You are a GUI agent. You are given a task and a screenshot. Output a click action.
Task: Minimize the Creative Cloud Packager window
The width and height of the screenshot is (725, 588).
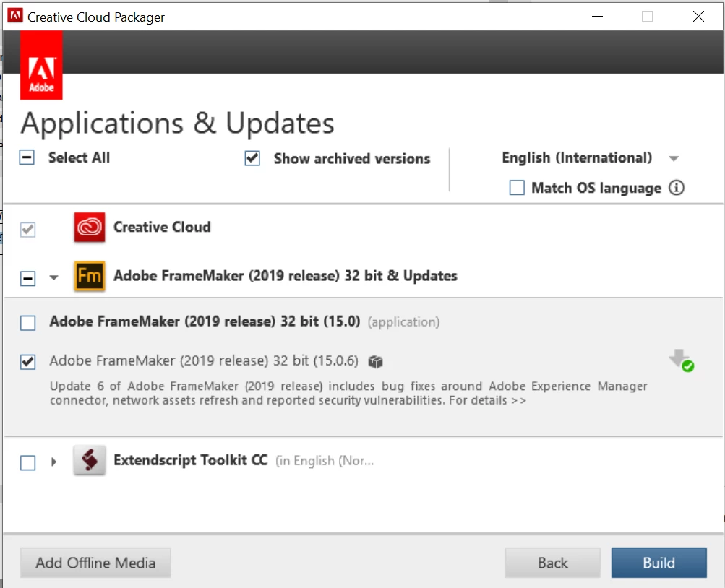point(597,16)
